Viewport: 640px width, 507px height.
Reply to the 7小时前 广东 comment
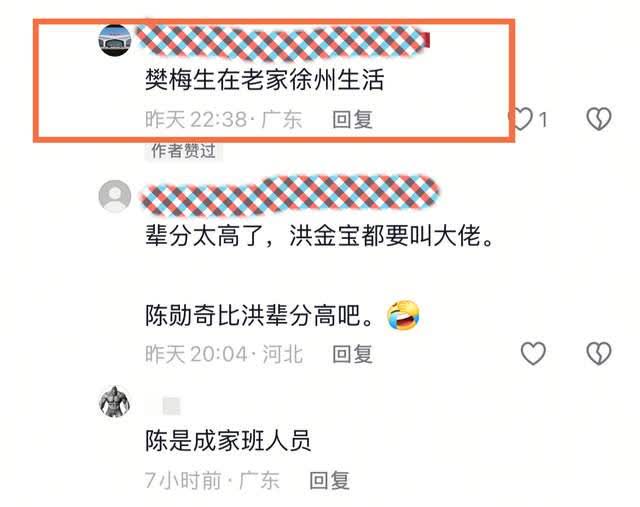pyautogui.click(x=329, y=480)
